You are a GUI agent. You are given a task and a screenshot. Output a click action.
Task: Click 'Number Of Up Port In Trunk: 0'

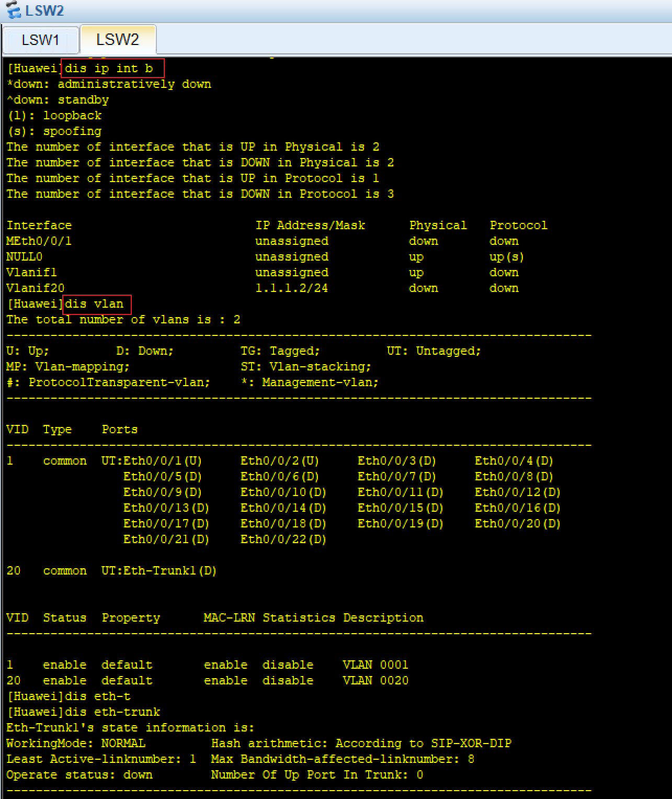(x=317, y=775)
